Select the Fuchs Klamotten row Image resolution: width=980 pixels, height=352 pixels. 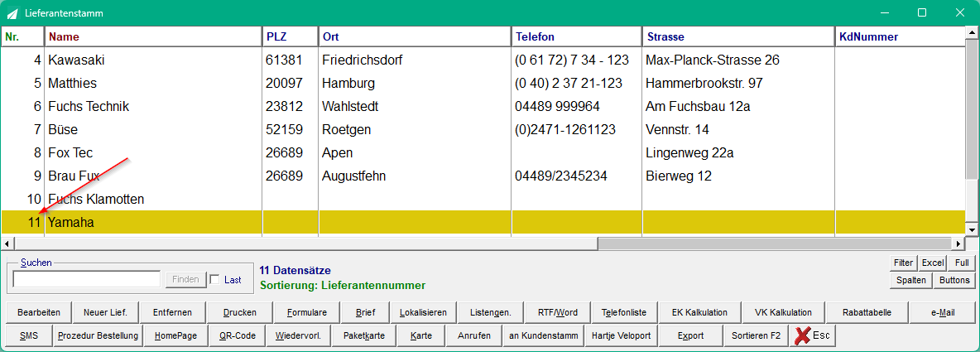pyautogui.click(x=483, y=200)
